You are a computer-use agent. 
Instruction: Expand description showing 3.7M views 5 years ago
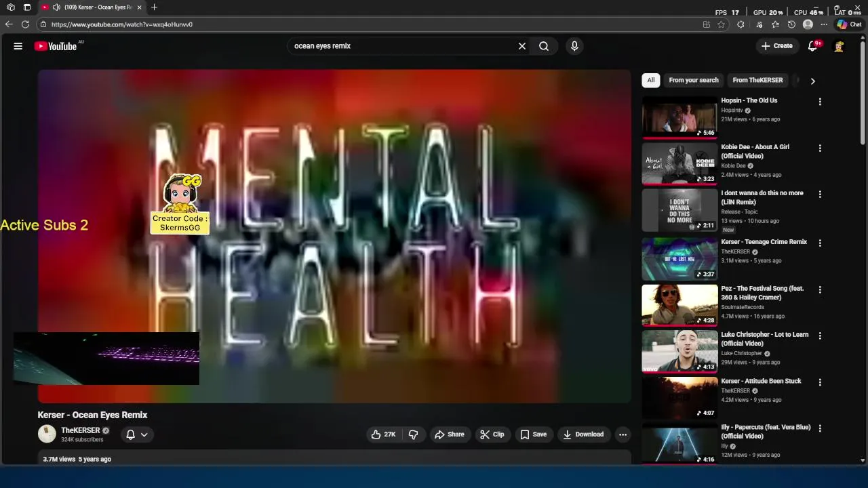pyautogui.click(x=334, y=459)
